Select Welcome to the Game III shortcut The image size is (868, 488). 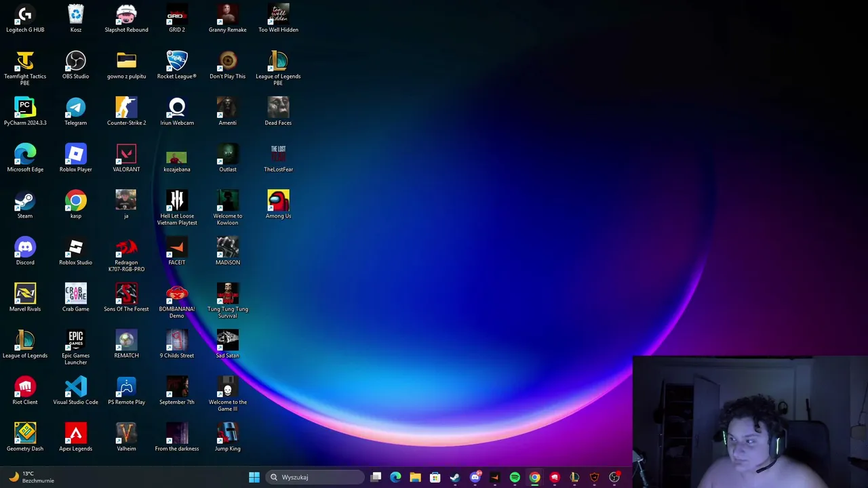(228, 394)
